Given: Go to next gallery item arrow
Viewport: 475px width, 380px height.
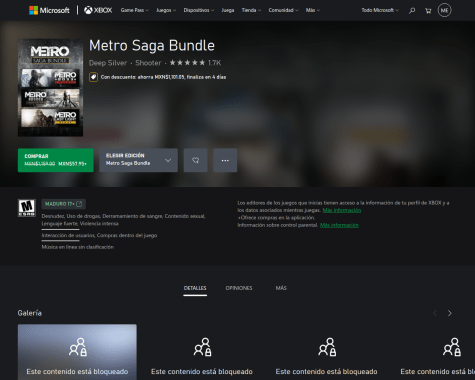Looking at the screenshot, I should pyautogui.click(x=450, y=313).
